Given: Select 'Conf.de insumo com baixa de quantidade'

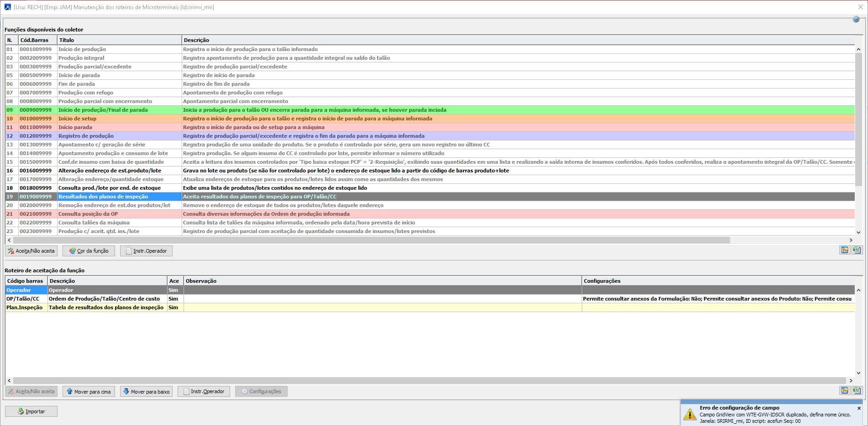Looking at the screenshot, I should 430,162.
